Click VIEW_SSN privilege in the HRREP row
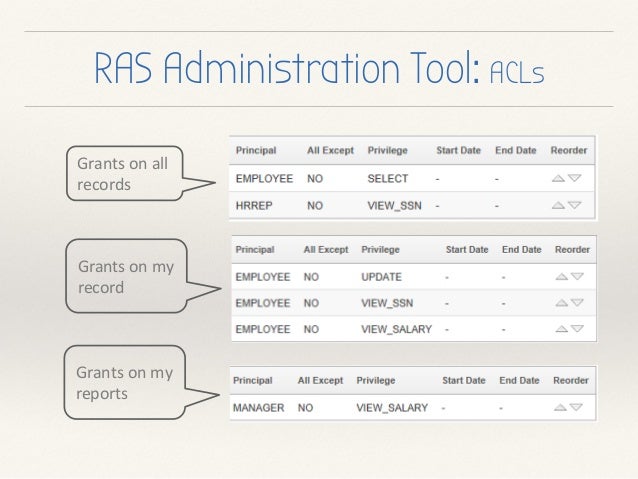This screenshot has width=638, height=479. click(394, 206)
